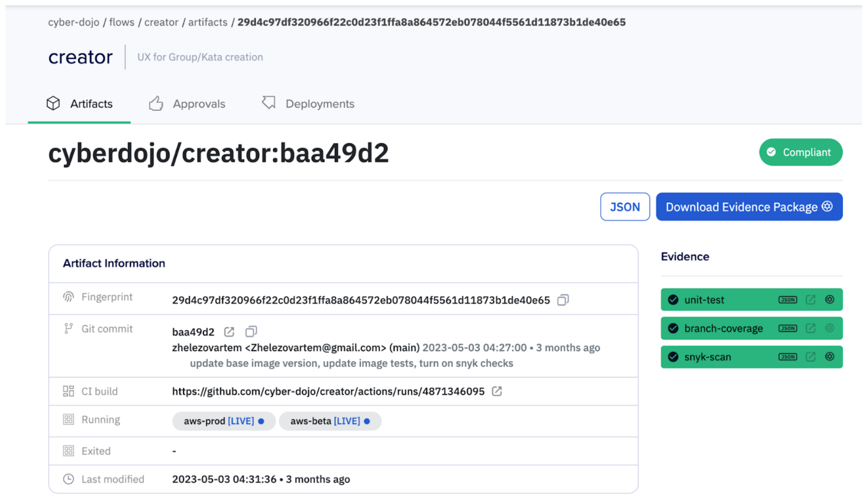
Task: Go to artifacts in breadcrumb
Action: point(208,22)
